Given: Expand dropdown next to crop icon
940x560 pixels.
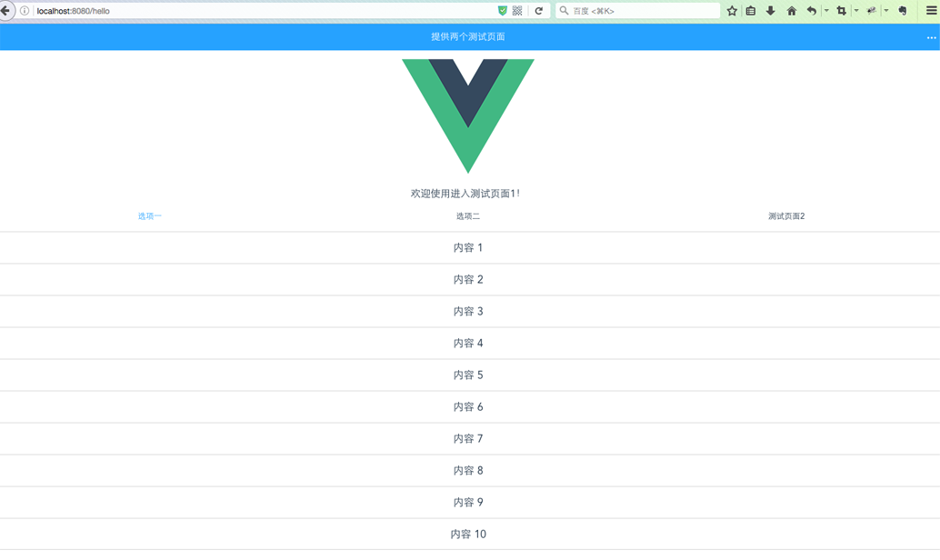Looking at the screenshot, I should click(856, 11).
